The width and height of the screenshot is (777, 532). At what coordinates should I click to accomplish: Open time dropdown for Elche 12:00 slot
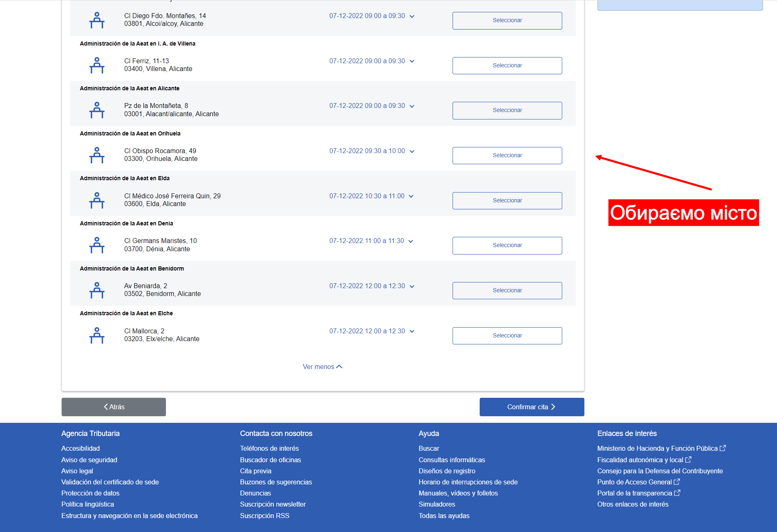tap(412, 331)
